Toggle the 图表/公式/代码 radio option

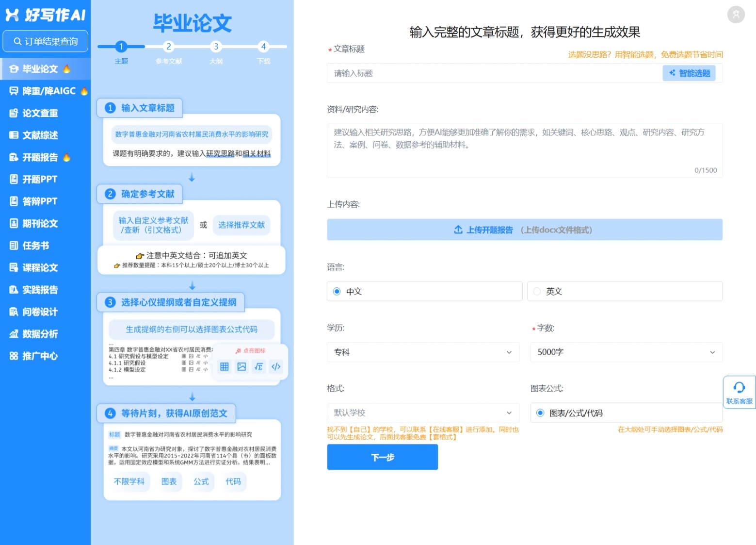click(x=540, y=413)
